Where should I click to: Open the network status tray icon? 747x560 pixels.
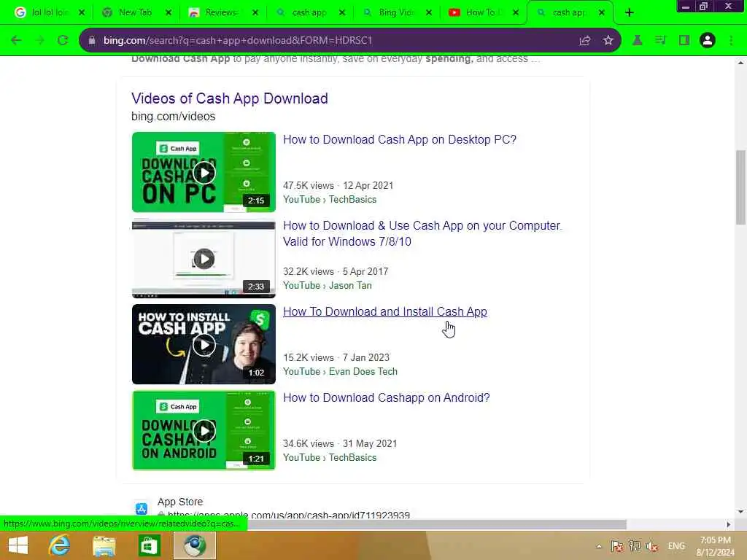635,546
